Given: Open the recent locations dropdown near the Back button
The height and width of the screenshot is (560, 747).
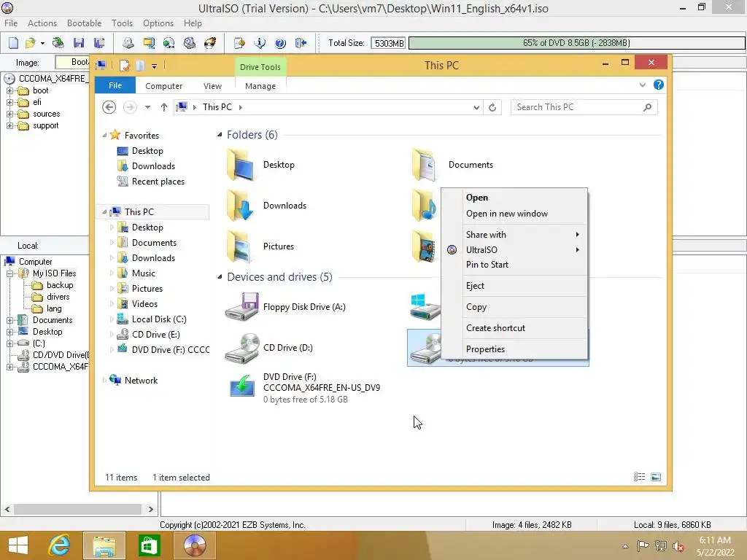Looking at the screenshot, I should pyautogui.click(x=147, y=107).
